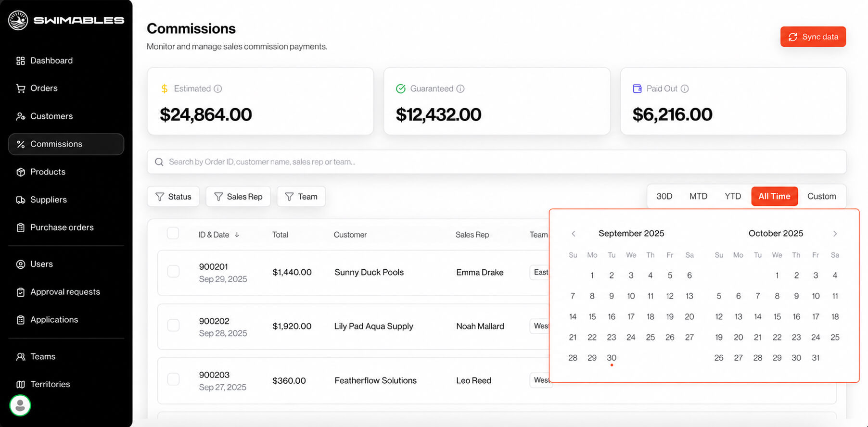
Task: Click the Swimables logo icon
Action: coord(18,20)
